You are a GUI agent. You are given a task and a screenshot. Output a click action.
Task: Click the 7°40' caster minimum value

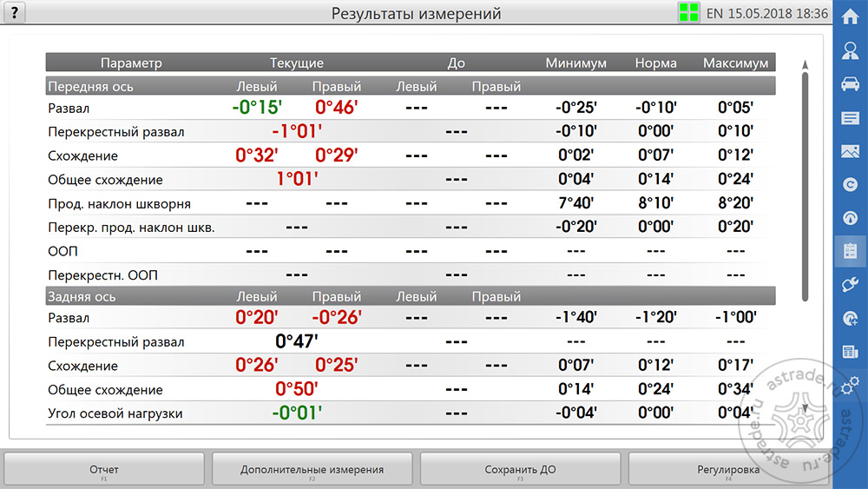(575, 202)
